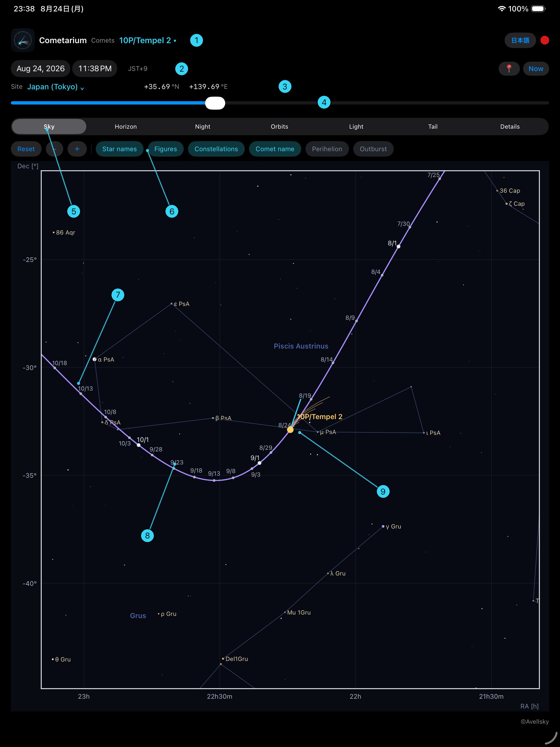Open the Orbits tab
Screen dimensions: 560x747
(279, 127)
